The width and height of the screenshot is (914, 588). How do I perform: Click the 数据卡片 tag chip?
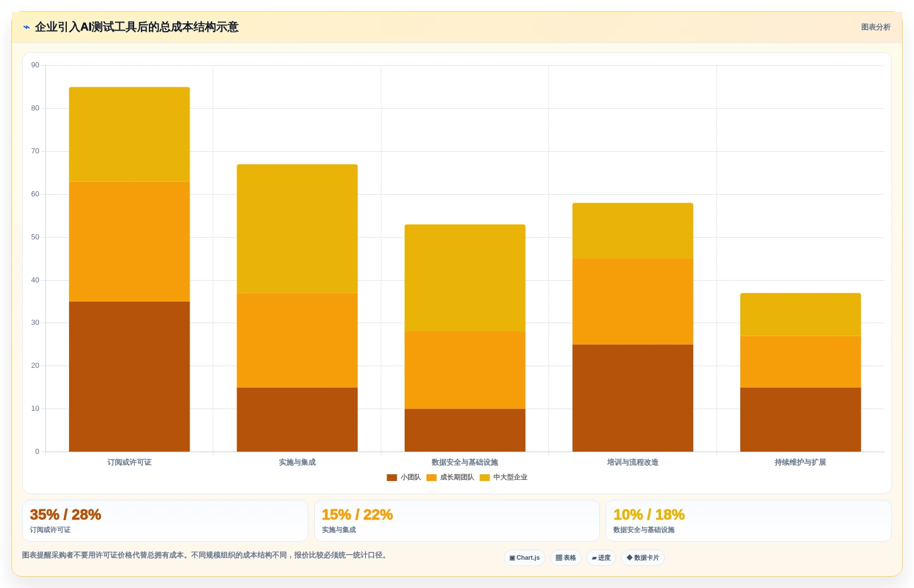pyautogui.click(x=643, y=557)
